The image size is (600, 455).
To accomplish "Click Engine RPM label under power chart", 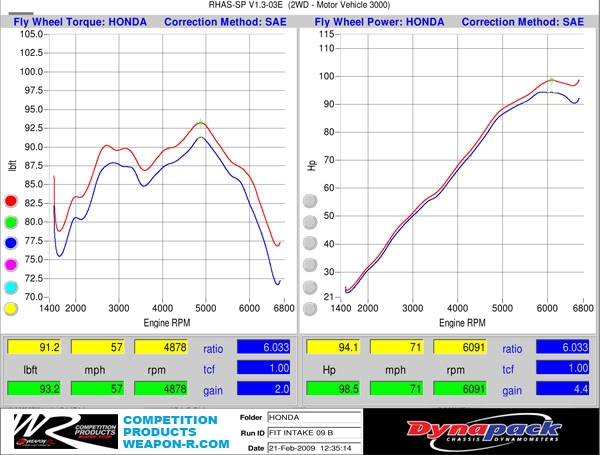I will click(462, 323).
